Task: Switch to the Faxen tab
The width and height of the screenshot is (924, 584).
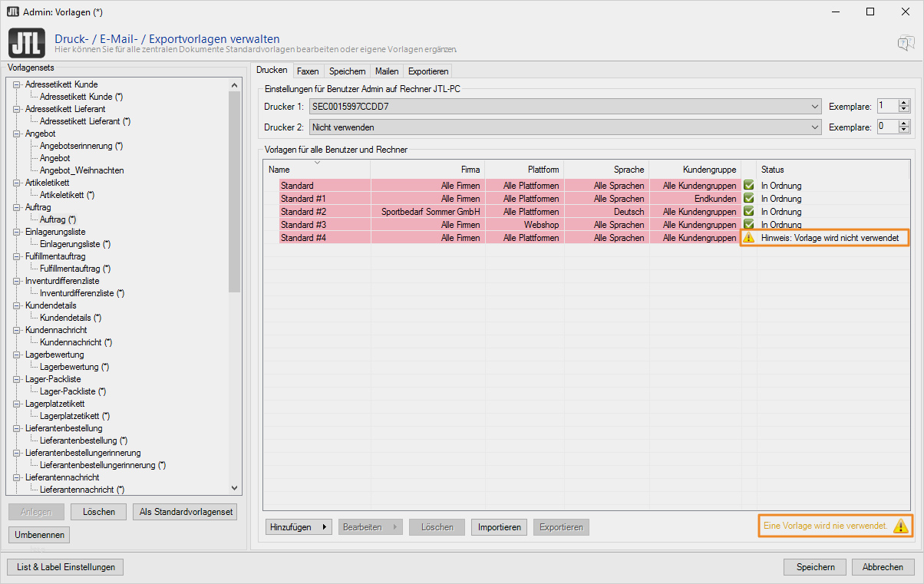Action: click(x=308, y=71)
